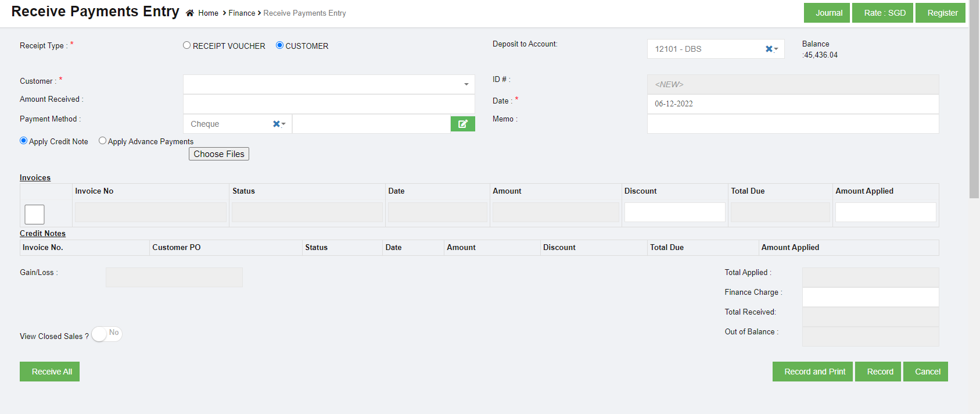Click the green edit icon beside payment reference
The image size is (980, 414).
pos(462,124)
